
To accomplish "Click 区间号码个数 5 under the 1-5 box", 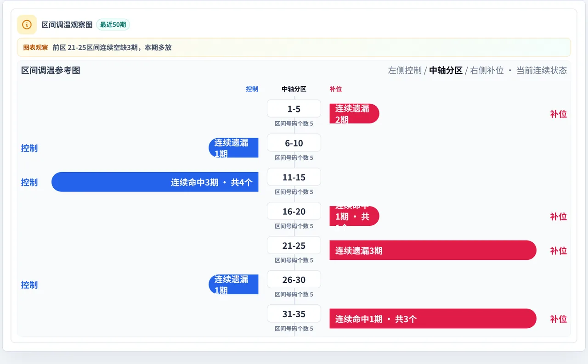I will [x=294, y=123].
